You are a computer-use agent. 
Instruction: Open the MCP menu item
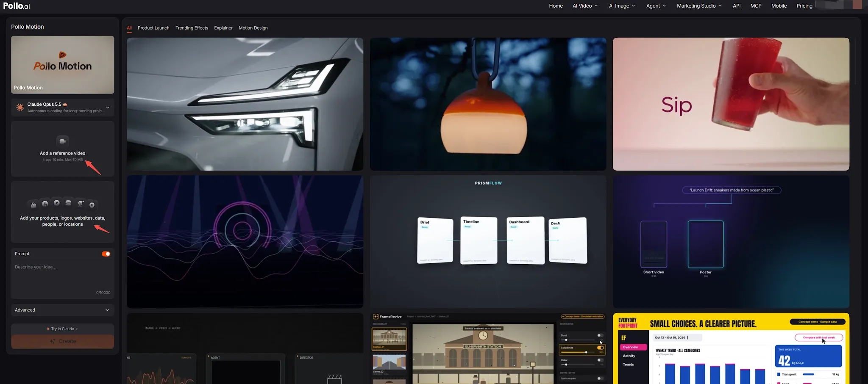tap(756, 6)
